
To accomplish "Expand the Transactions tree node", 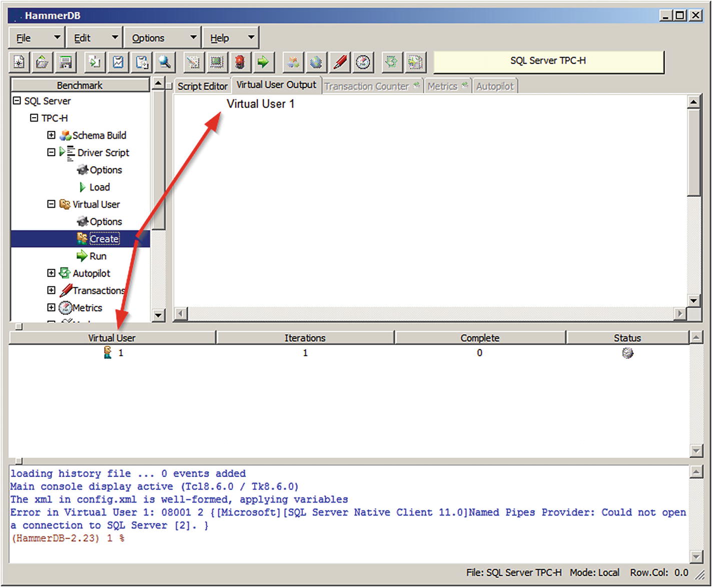I will 51,290.
